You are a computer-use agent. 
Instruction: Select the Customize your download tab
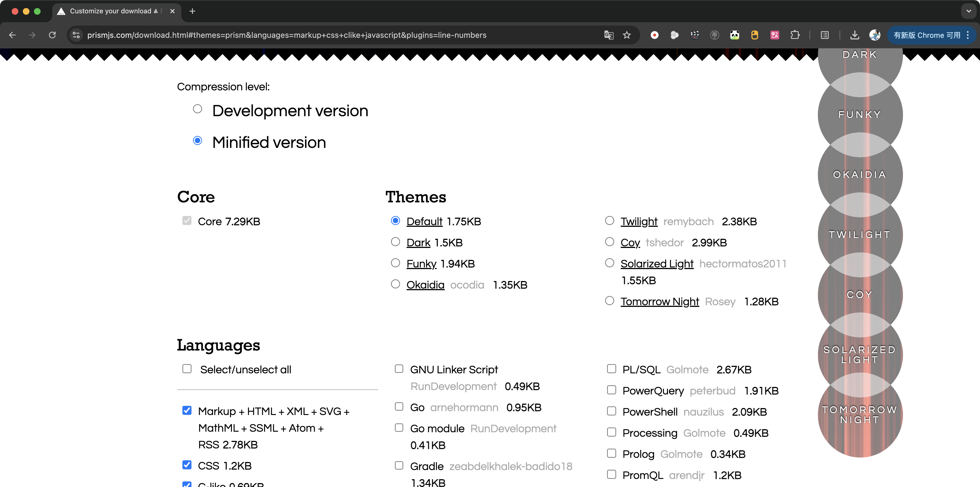coord(110,11)
